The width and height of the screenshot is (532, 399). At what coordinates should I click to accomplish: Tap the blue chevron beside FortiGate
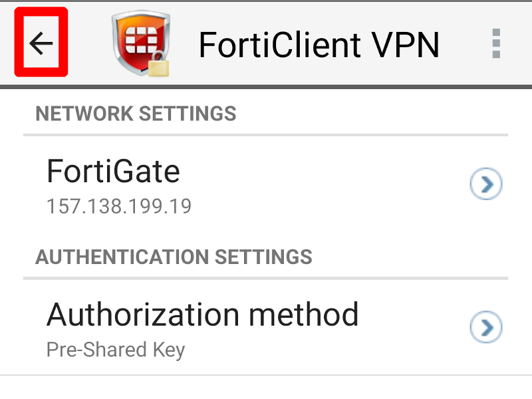click(486, 184)
